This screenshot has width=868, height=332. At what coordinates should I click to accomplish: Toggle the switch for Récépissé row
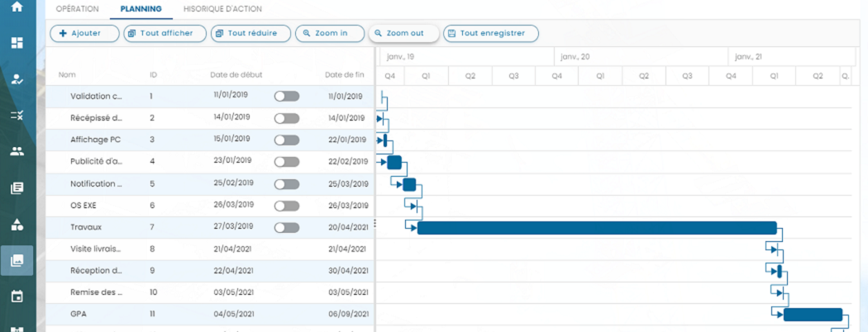pyautogui.click(x=287, y=118)
